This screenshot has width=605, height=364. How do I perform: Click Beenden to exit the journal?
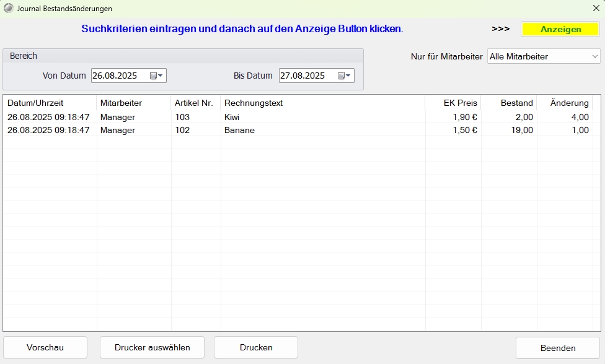click(x=557, y=347)
